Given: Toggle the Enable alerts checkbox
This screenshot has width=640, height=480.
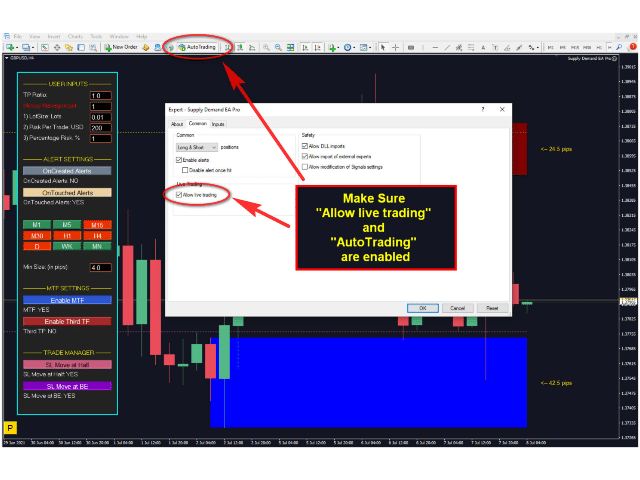Looking at the screenshot, I should 179,160.
